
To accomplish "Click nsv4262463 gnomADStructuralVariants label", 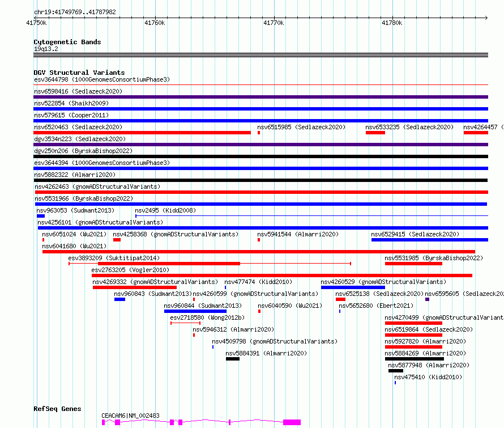I will point(97,187).
